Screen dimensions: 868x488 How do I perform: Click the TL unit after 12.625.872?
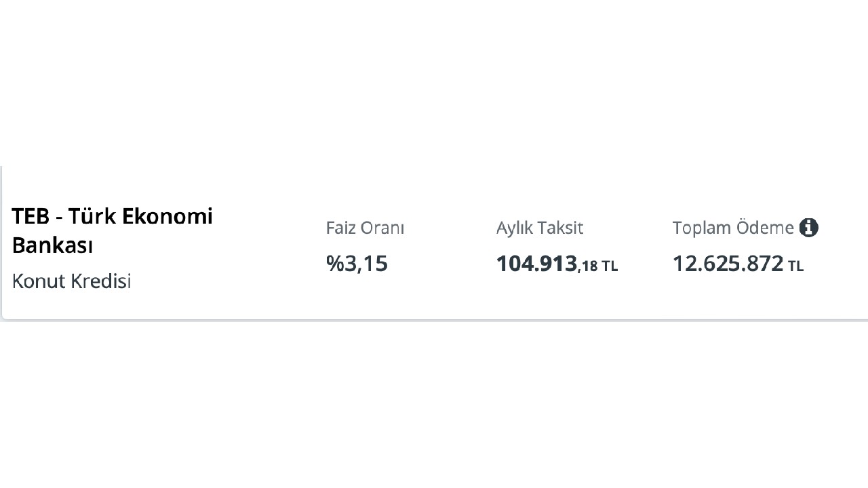point(795,266)
